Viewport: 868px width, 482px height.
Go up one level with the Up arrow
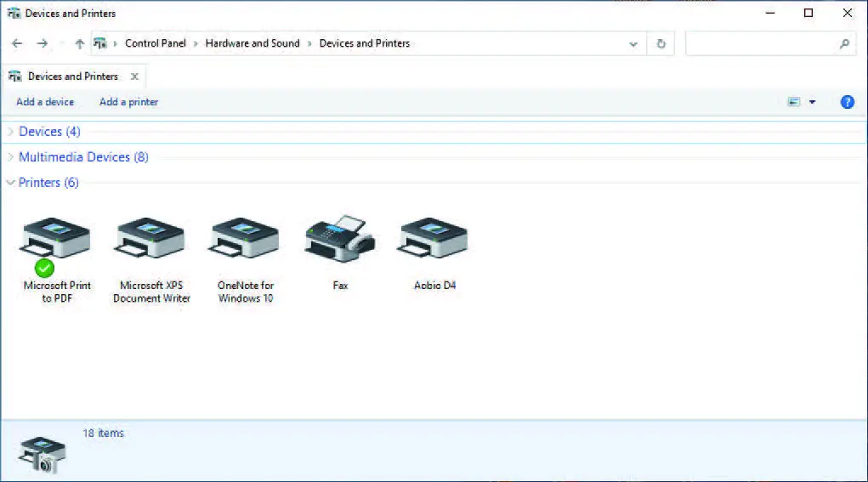[x=80, y=43]
